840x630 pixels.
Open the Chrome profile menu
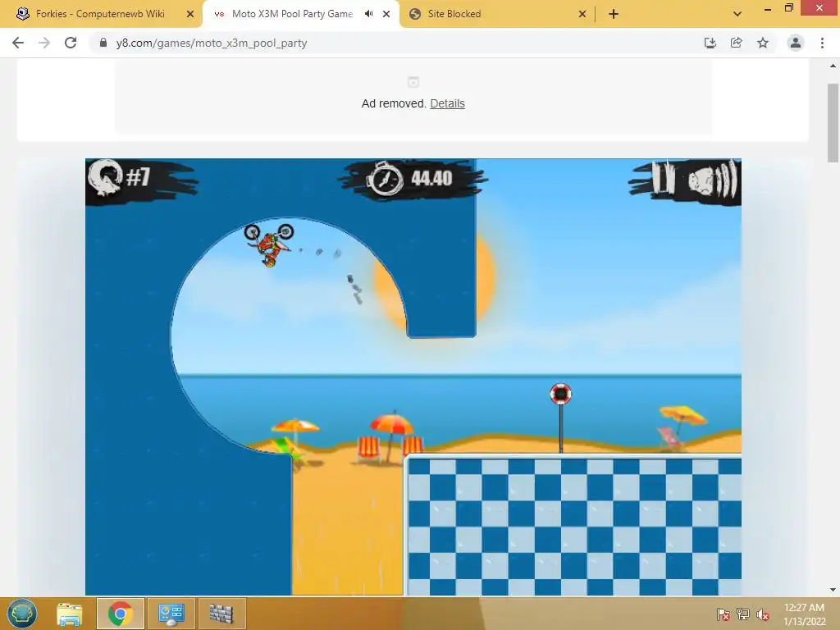point(796,43)
